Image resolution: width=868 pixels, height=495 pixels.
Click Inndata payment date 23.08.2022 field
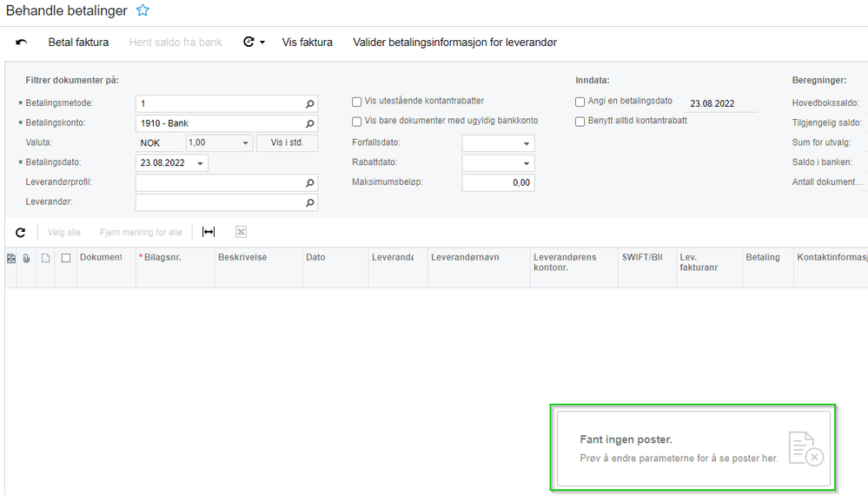(x=721, y=104)
